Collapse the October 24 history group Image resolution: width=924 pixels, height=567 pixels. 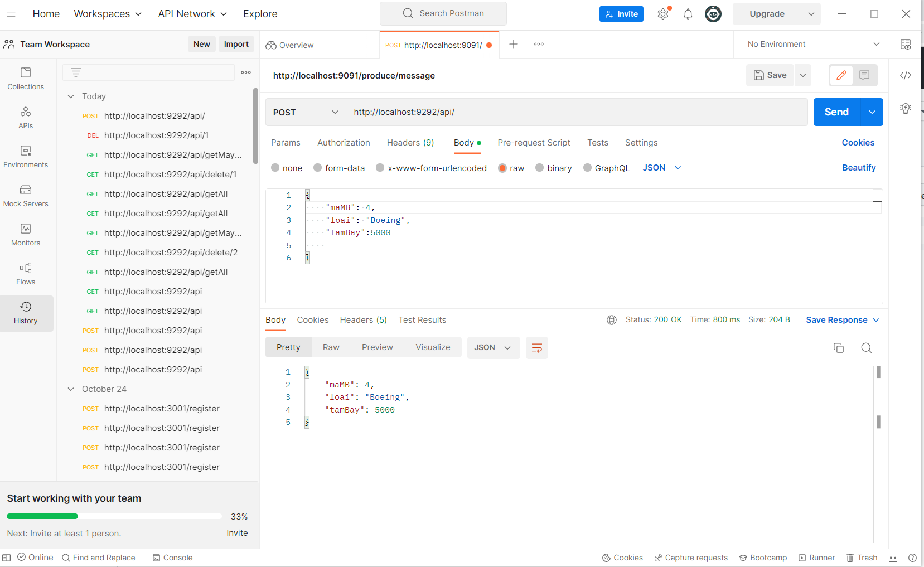pyautogui.click(x=71, y=389)
